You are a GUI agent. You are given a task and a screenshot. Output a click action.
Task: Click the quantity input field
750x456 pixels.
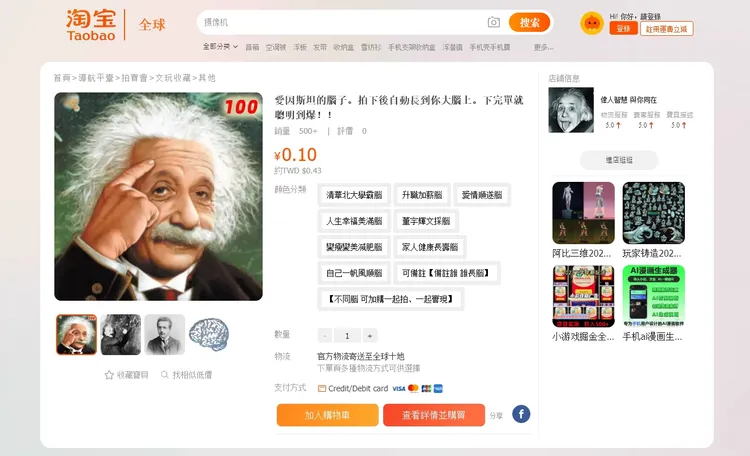347,336
